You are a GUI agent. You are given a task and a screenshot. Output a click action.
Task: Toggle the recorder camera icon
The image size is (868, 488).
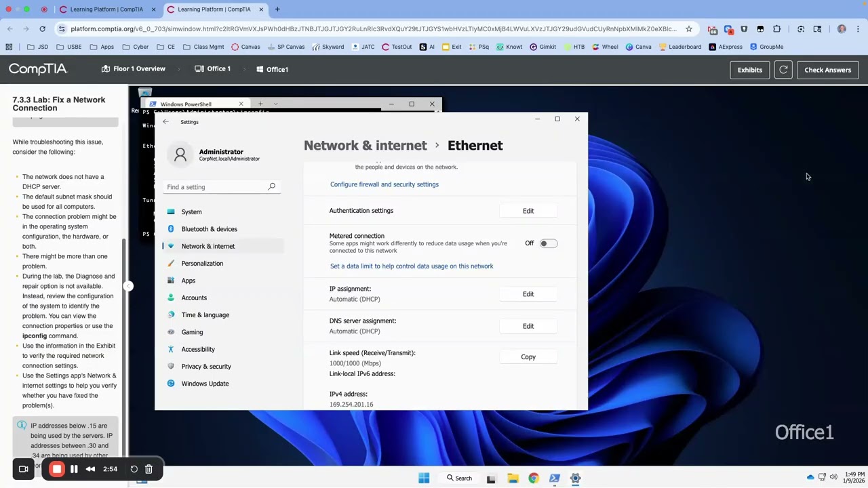23,469
